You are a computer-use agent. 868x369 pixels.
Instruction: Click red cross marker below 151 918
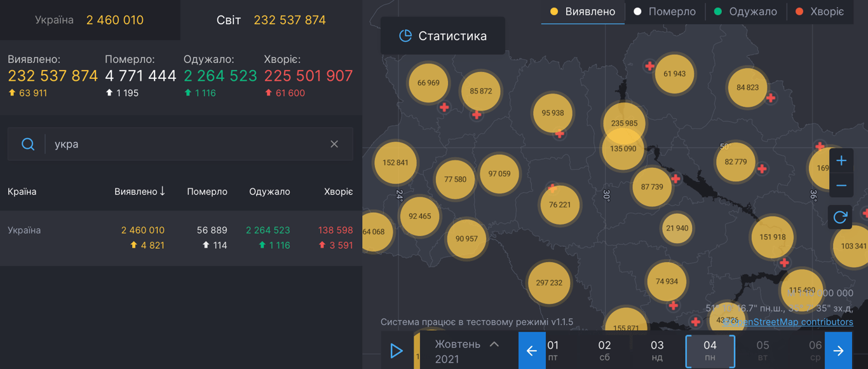pyautogui.click(x=784, y=263)
